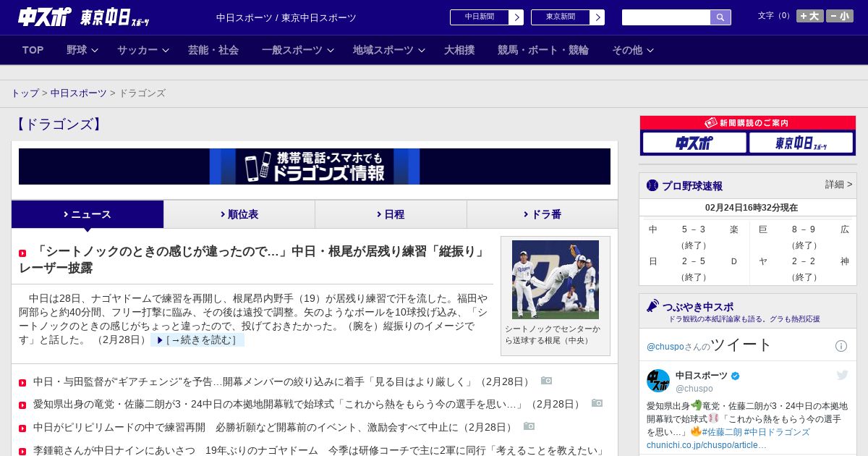Open the 中日新聞 link button
868x456 pixels.
click(487, 17)
